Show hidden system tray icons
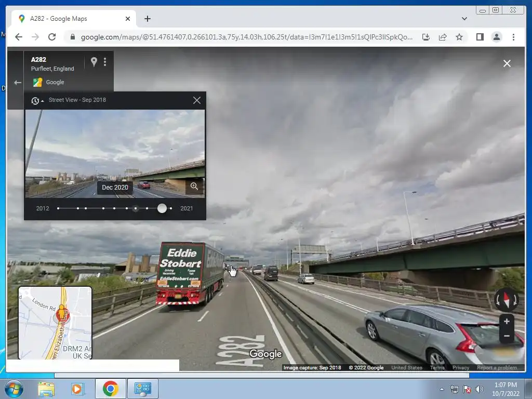The height and width of the screenshot is (399, 532). [442, 389]
